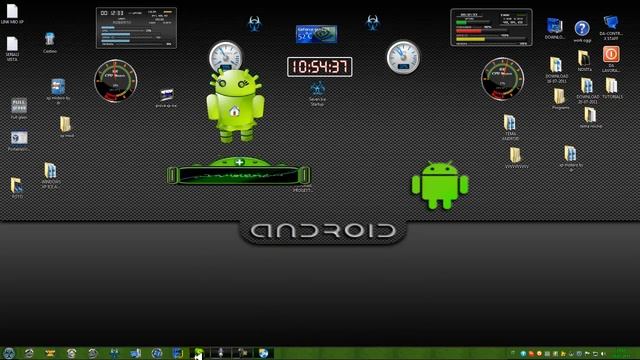The width and height of the screenshot is (640, 360).
Task: Click the globe browser icon in taskbar
Action: (263, 353)
